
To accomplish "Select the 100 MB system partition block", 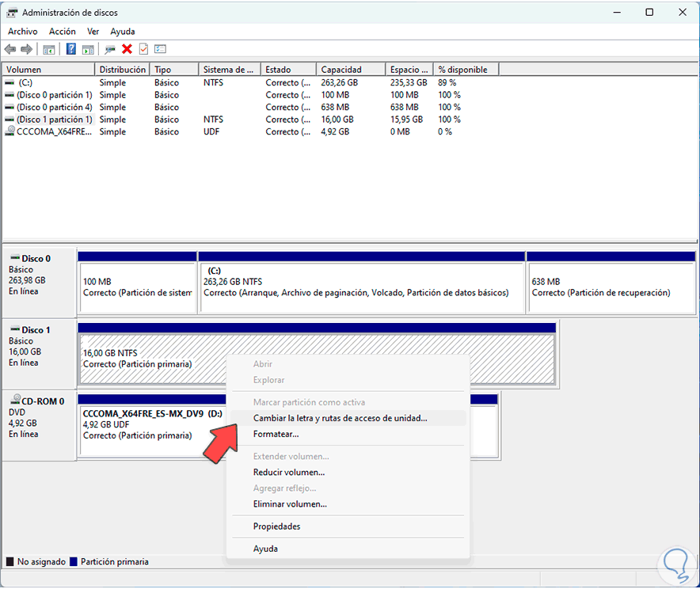I will [x=138, y=283].
